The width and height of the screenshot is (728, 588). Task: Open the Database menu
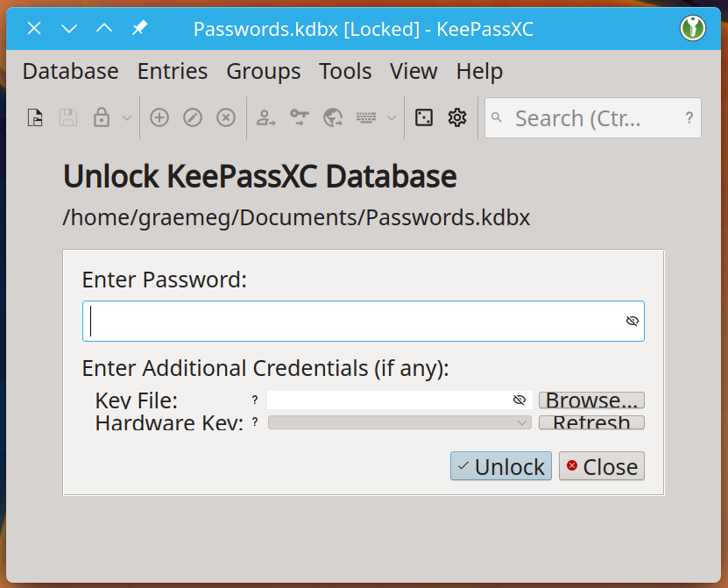pyautogui.click(x=70, y=71)
